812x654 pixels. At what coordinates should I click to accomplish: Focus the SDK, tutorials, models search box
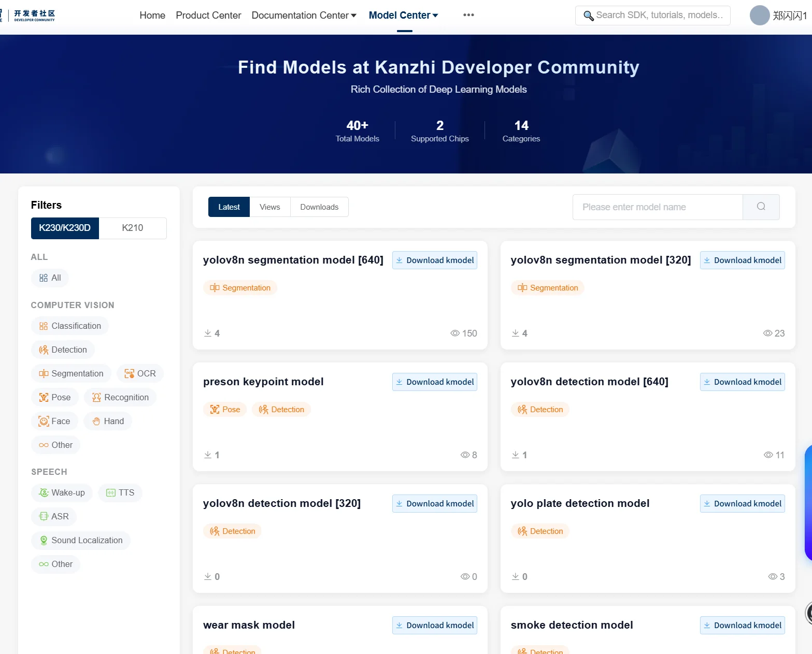(x=653, y=16)
